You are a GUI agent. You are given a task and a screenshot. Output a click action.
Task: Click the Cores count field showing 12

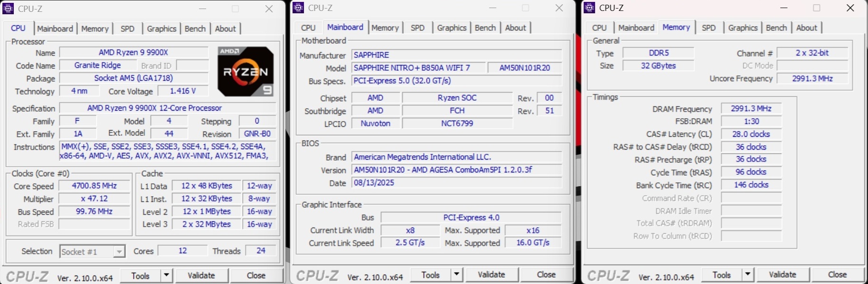[x=183, y=250]
